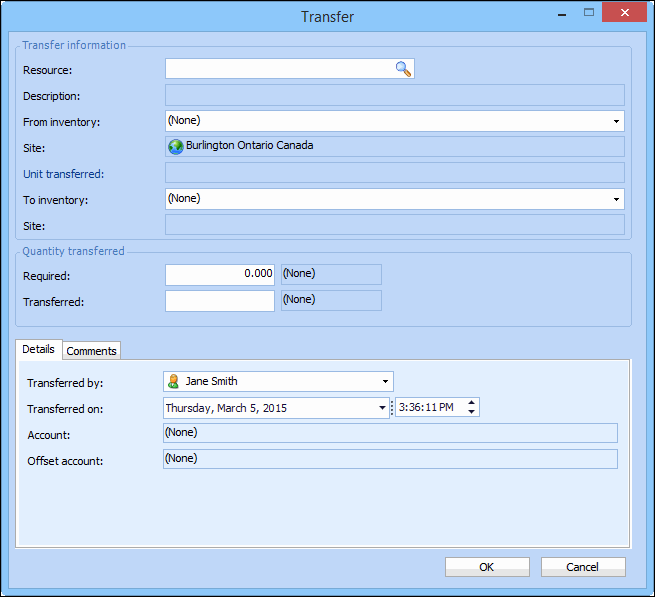
Task: Click inside the Resource input field
Action: [x=289, y=69]
